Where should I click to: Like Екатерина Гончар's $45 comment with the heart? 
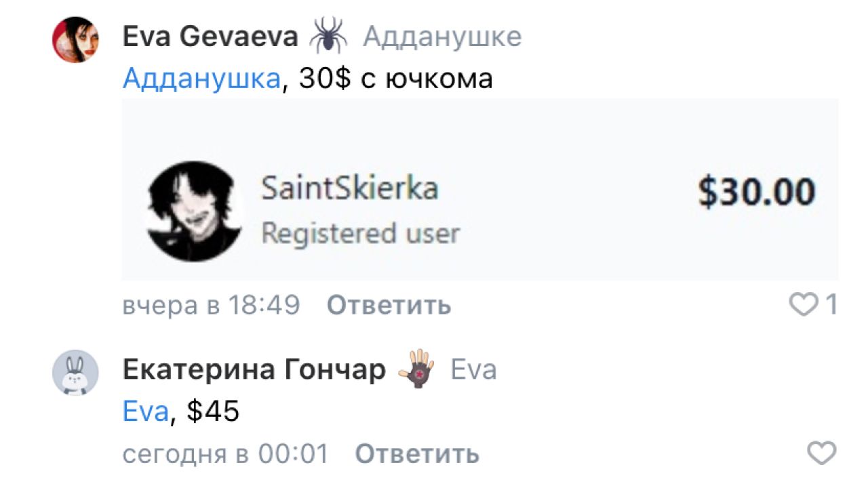[x=822, y=453]
